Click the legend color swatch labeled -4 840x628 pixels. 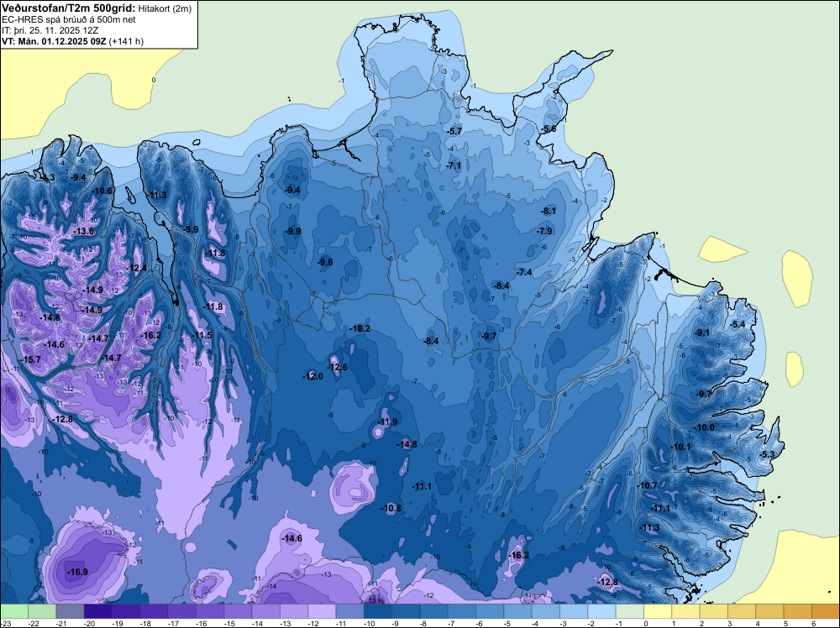tap(545, 611)
